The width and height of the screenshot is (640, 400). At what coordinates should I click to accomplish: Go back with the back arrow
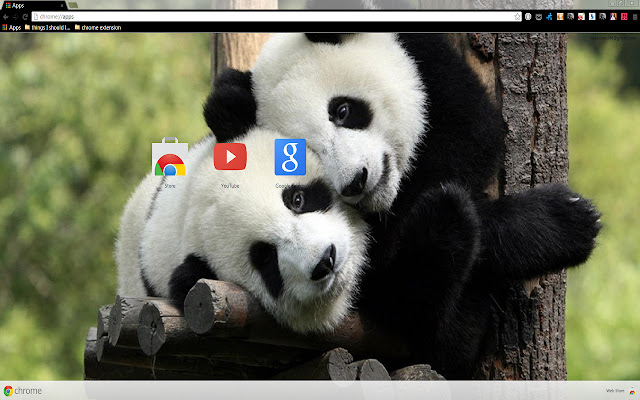pyautogui.click(x=6, y=17)
